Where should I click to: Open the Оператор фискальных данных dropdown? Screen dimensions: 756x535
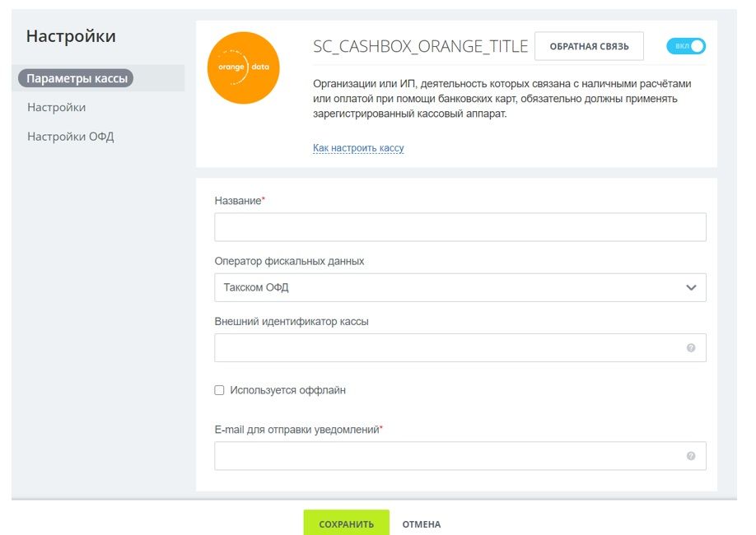coord(460,287)
